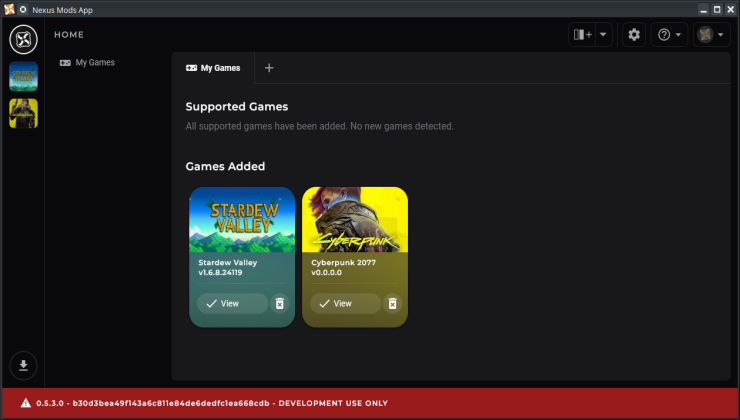Select My Games in the Home sidebar
Image resolution: width=740 pixels, height=420 pixels.
(95, 62)
